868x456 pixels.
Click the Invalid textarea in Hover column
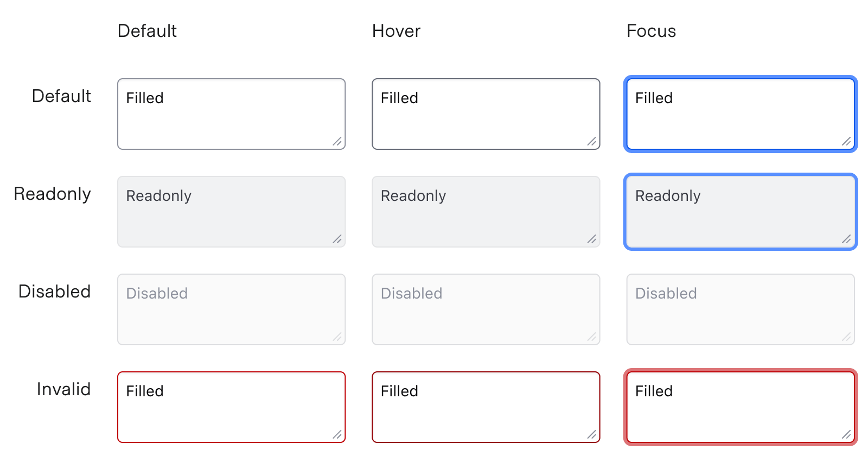coord(486,407)
